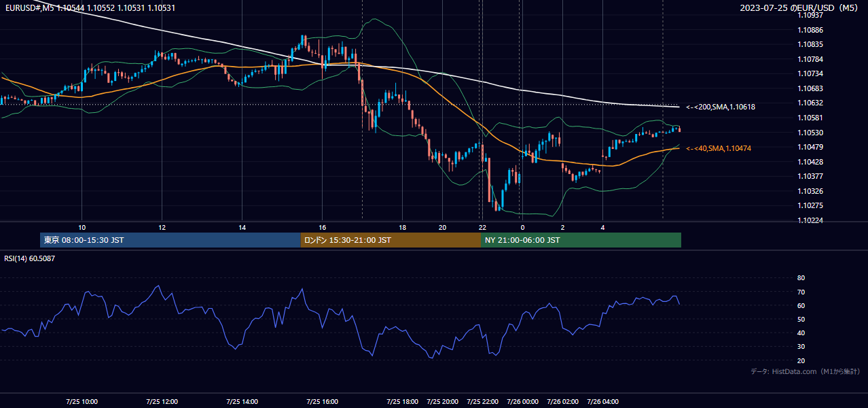Click RSI scale value 40
Viewport: 868px width, 408px height.
click(x=801, y=333)
